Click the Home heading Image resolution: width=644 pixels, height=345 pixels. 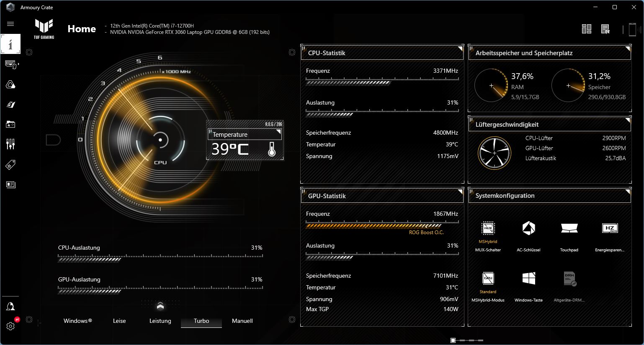[82, 29]
